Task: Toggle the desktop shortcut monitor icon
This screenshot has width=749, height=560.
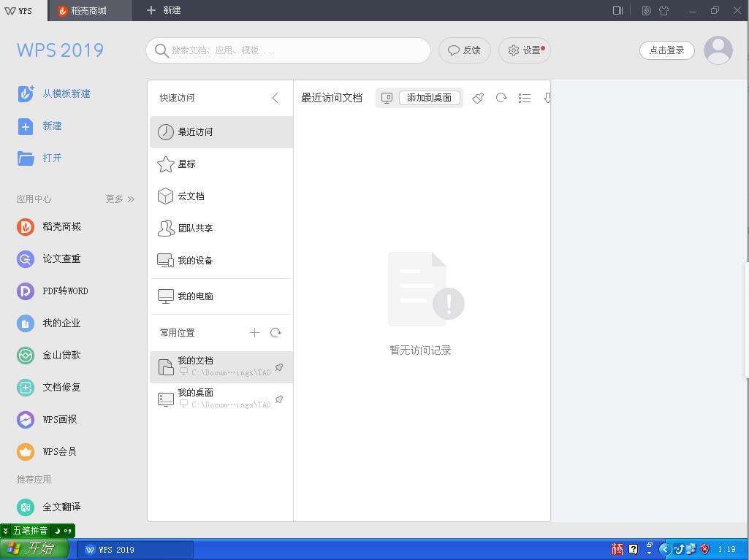Action: coord(387,97)
